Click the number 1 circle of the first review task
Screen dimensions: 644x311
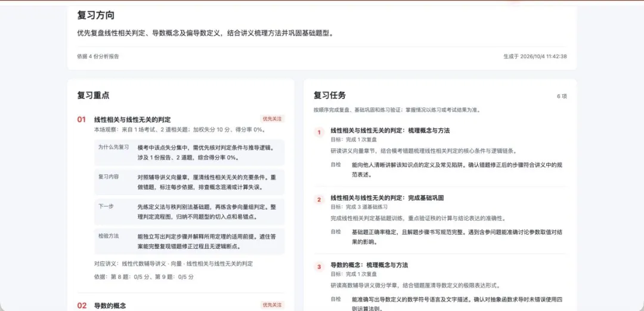click(318, 133)
